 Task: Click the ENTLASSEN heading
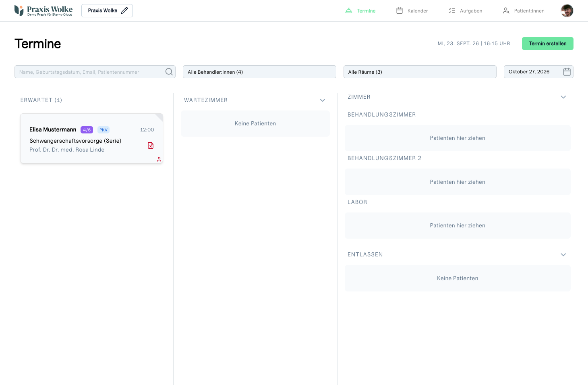pyautogui.click(x=365, y=254)
